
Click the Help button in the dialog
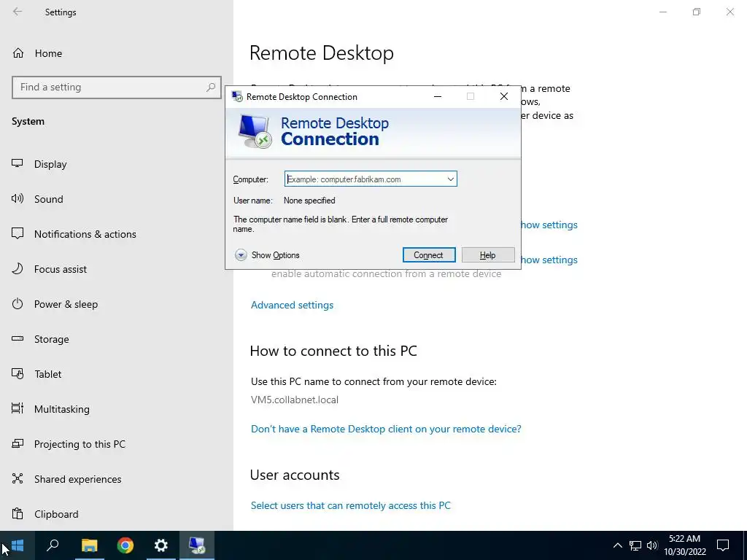(x=488, y=254)
